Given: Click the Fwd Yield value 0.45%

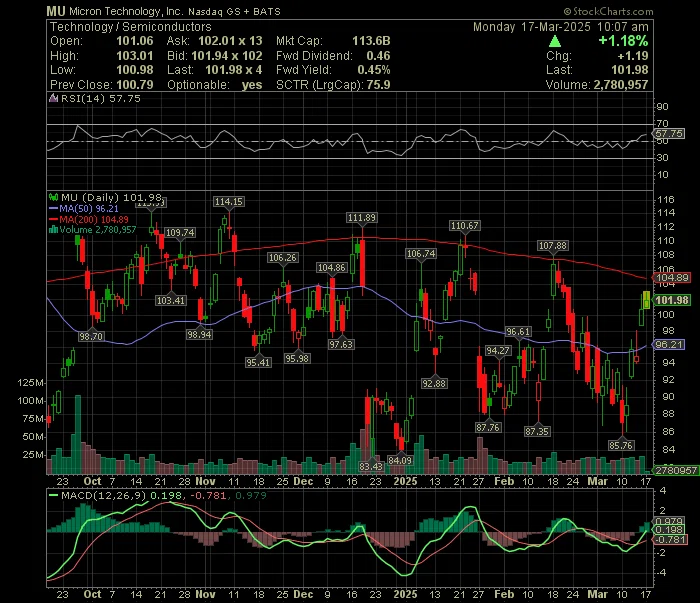Looking at the screenshot, I should pos(374,70).
